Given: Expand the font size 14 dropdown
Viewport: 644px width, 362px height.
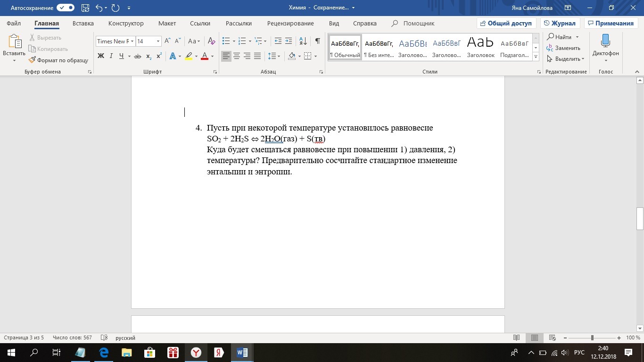Looking at the screenshot, I should pos(158,41).
